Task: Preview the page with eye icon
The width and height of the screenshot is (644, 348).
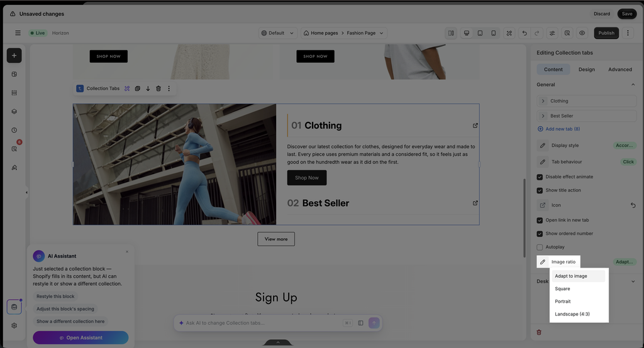Action: 582,33
